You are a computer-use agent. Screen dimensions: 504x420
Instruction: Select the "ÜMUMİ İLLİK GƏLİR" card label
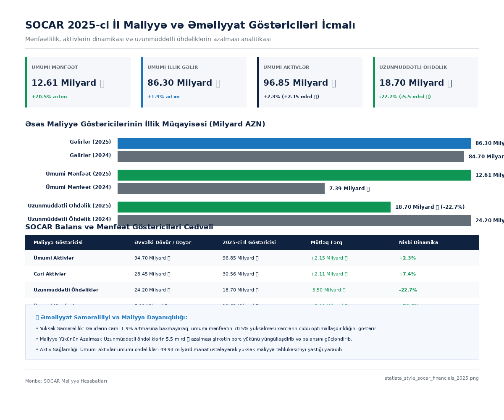point(173,68)
